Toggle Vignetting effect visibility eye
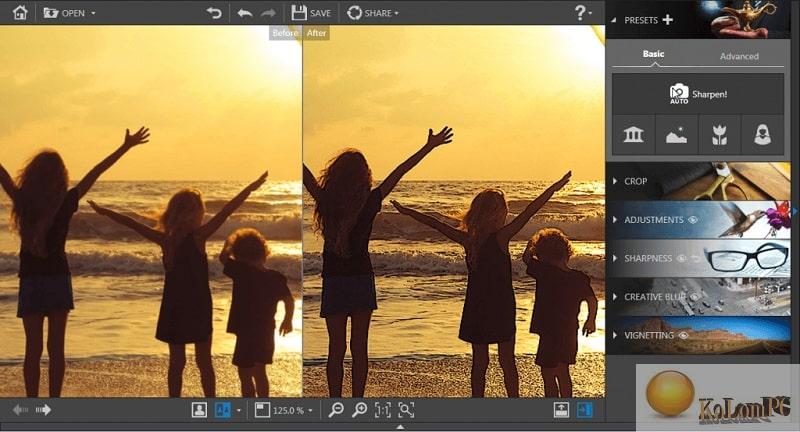The image size is (800, 432). pyautogui.click(x=684, y=335)
